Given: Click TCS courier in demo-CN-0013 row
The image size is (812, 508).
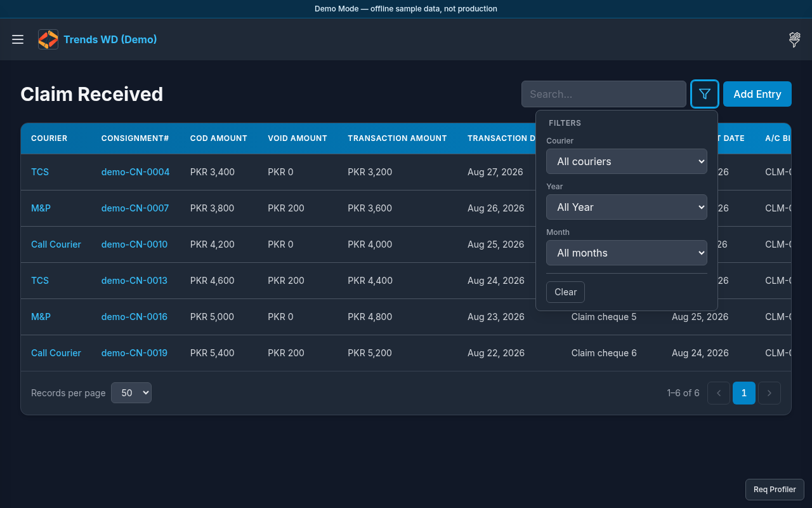Looking at the screenshot, I should [x=40, y=281].
